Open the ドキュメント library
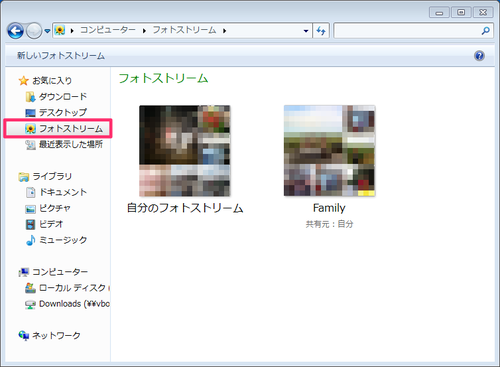The width and height of the screenshot is (500, 367). pos(63,192)
